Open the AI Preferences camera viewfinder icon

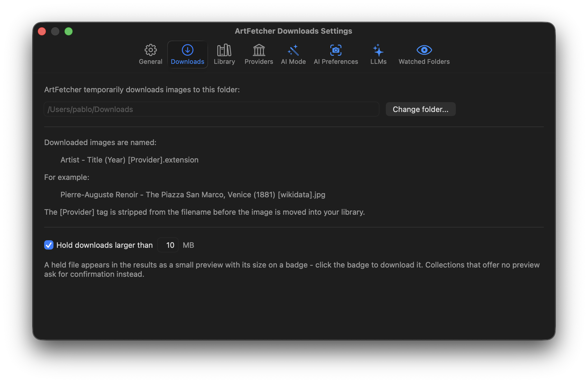[336, 50]
